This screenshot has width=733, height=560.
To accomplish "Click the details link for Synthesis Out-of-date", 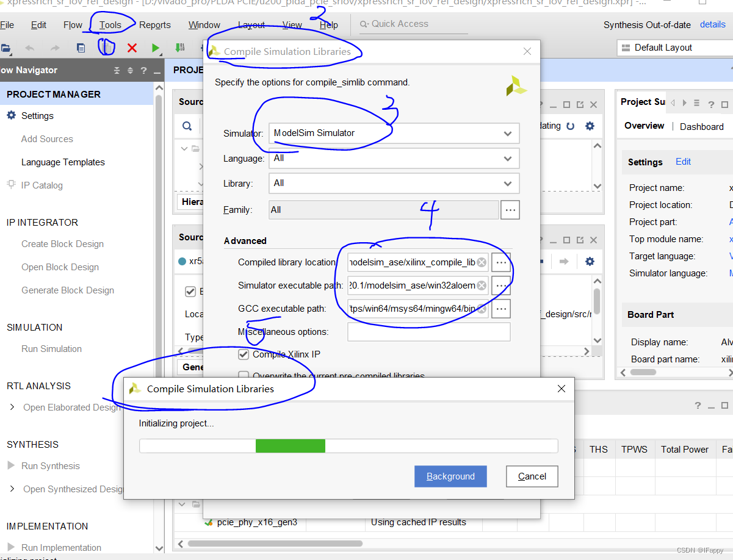I will coord(713,24).
